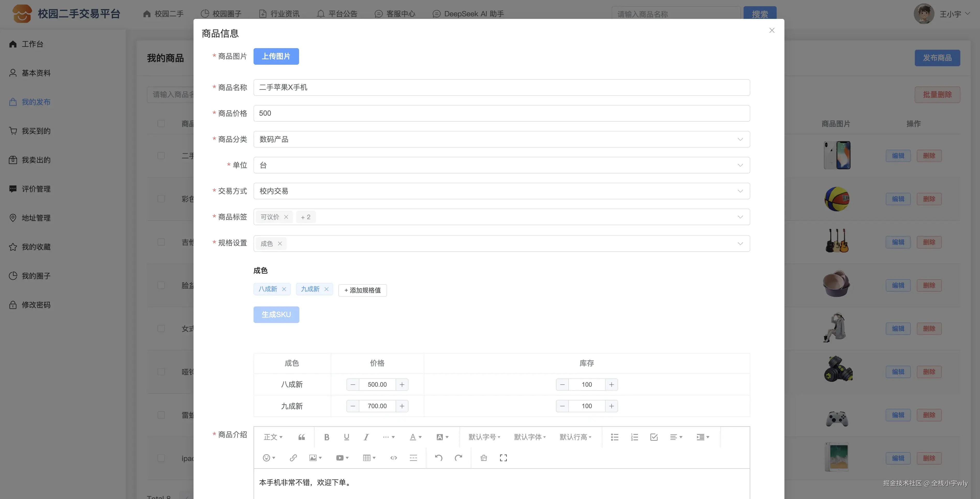Toggle bold formatting in editor toolbar
980x499 pixels.
pos(326,437)
